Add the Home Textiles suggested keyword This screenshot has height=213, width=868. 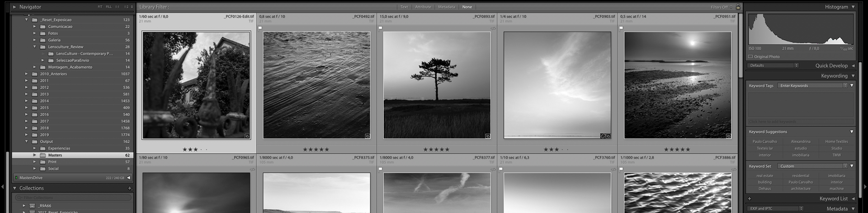pos(836,142)
